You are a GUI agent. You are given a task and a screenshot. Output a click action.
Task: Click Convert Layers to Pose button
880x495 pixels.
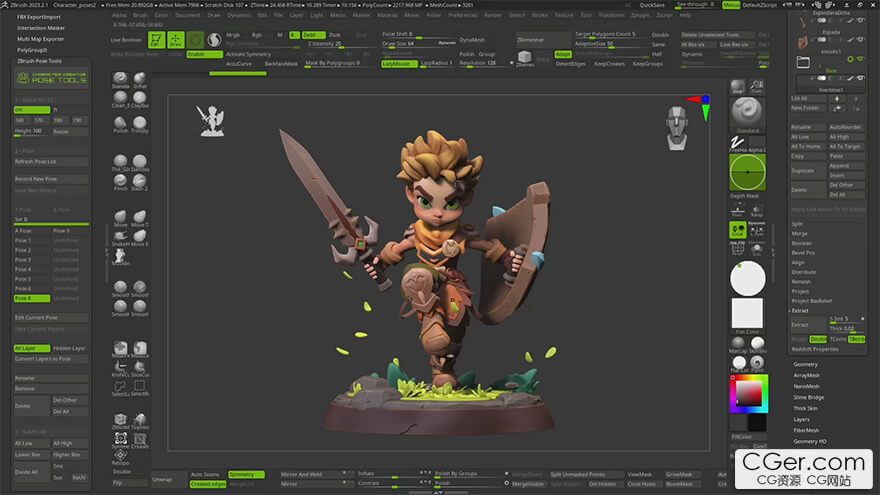point(51,359)
